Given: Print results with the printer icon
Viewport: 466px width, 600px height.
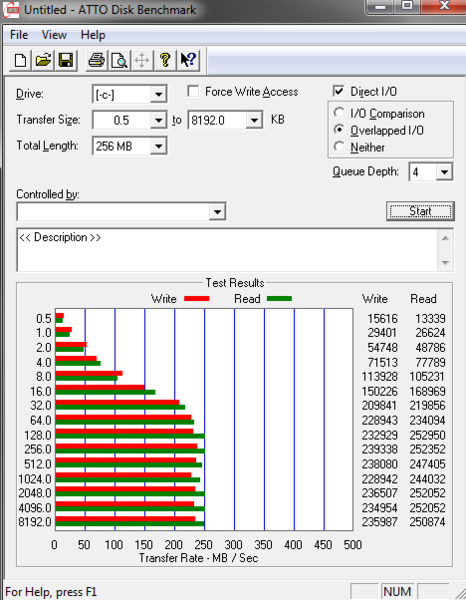Looking at the screenshot, I should 96,60.
